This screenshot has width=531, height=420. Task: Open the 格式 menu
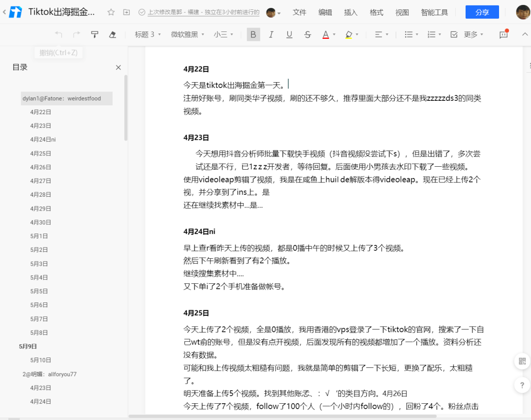[x=377, y=12]
